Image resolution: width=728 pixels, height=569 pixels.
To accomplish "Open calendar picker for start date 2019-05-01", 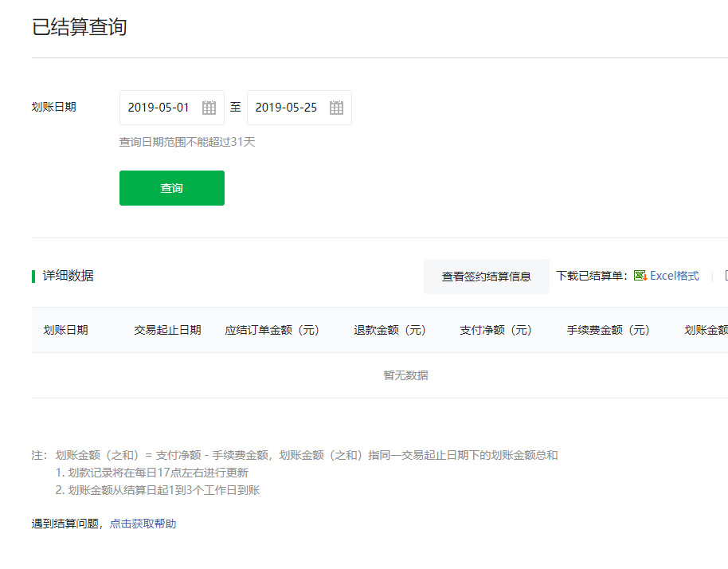I will pos(209,108).
